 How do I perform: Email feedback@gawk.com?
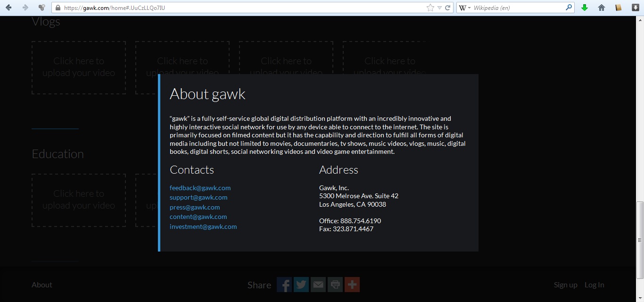200,188
